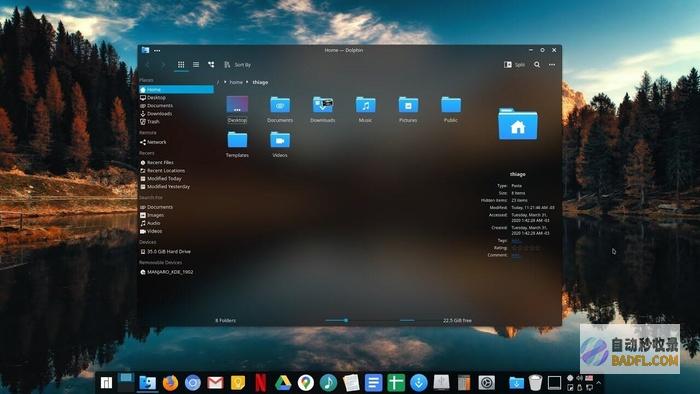The height and width of the screenshot is (394, 700).
Task: Click the home breadcrumb in path bar
Action: coord(236,83)
